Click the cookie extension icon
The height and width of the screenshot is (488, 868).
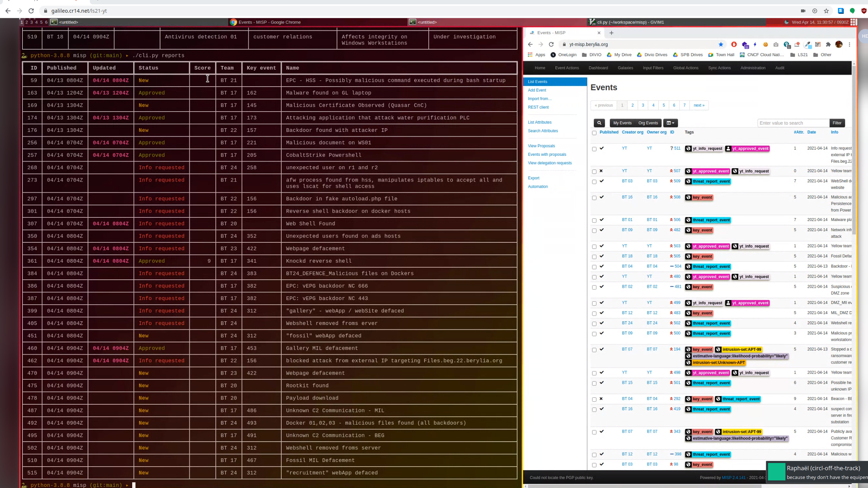click(x=765, y=45)
